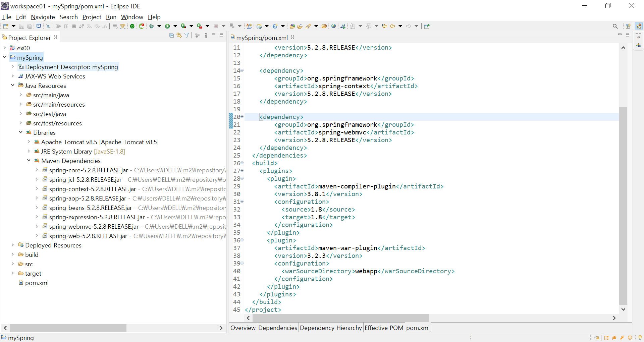Close the Project Explorer view tab
This screenshot has width=644, height=342.
pyautogui.click(x=55, y=37)
